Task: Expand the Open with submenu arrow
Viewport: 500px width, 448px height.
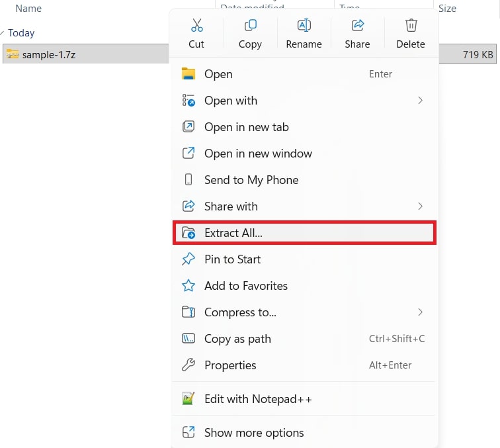Action: [x=420, y=101]
